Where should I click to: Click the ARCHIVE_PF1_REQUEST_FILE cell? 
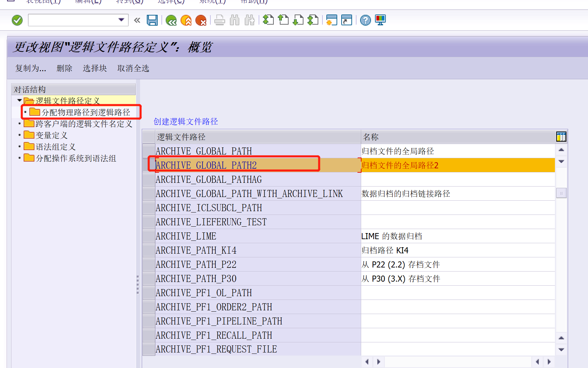point(258,349)
